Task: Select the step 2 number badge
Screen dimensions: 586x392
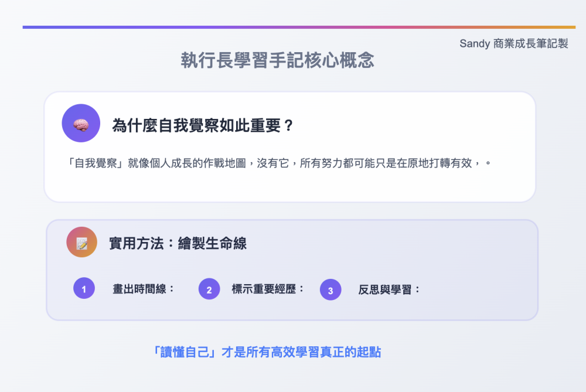Action: tap(209, 289)
